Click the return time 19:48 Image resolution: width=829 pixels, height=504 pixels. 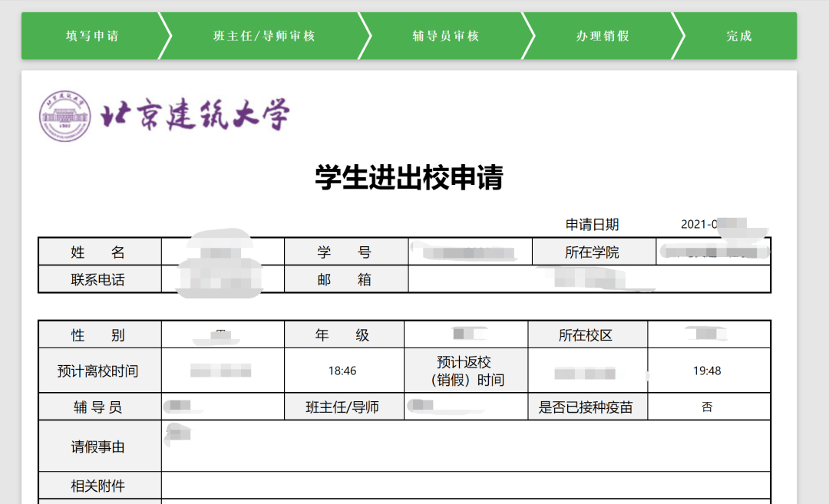(707, 371)
